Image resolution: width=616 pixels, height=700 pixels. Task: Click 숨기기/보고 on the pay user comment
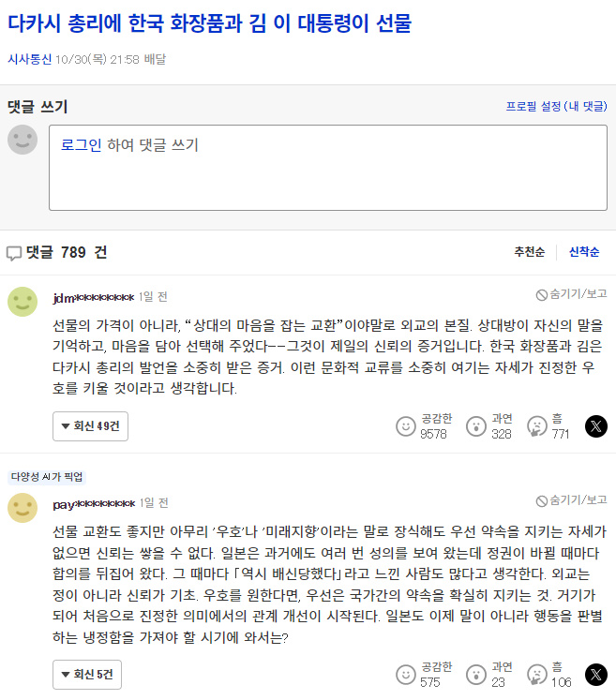pos(571,500)
